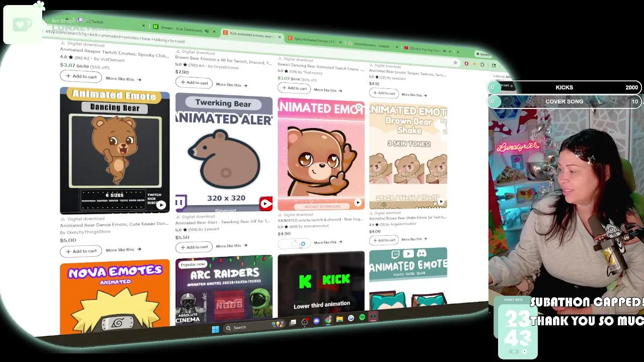The height and width of the screenshot is (362, 644).
Task: Open title 'Animated Bear Dance Emote, Cute Kawaii'
Action: (x=114, y=225)
